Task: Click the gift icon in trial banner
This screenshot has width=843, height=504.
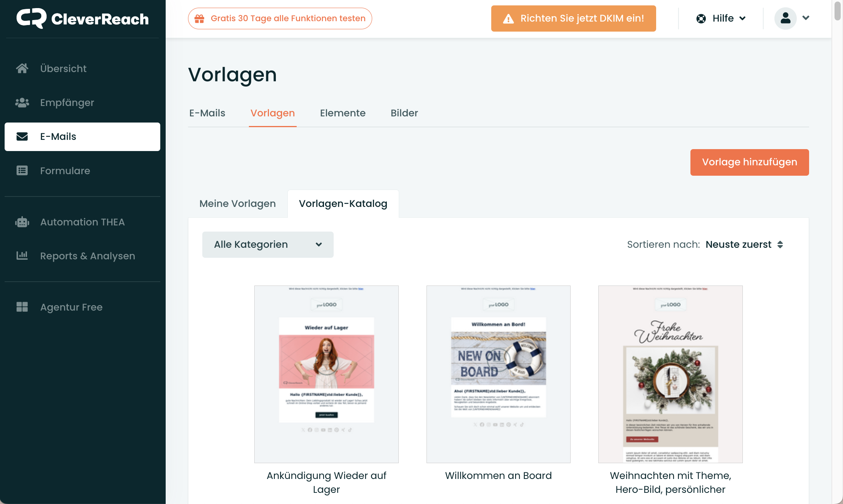Action: [x=199, y=18]
